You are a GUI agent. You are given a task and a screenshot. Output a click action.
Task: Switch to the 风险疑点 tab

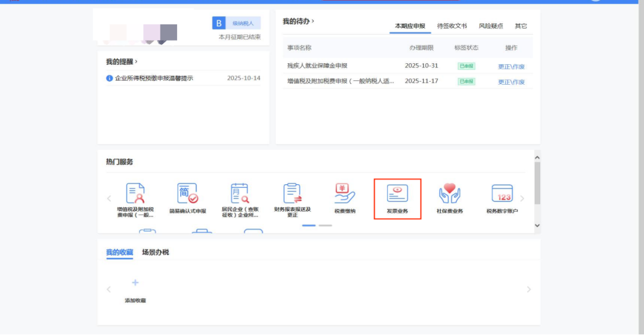click(491, 26)
